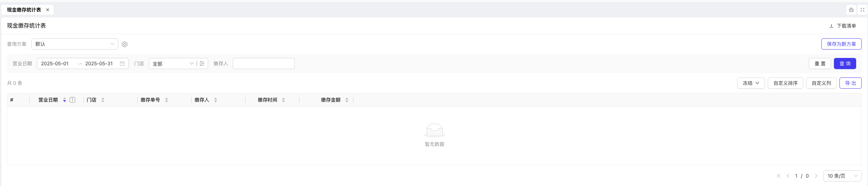Sort by 缴存时间 column arrows
The image size is (868, 186).
click(x=283, y=100)
